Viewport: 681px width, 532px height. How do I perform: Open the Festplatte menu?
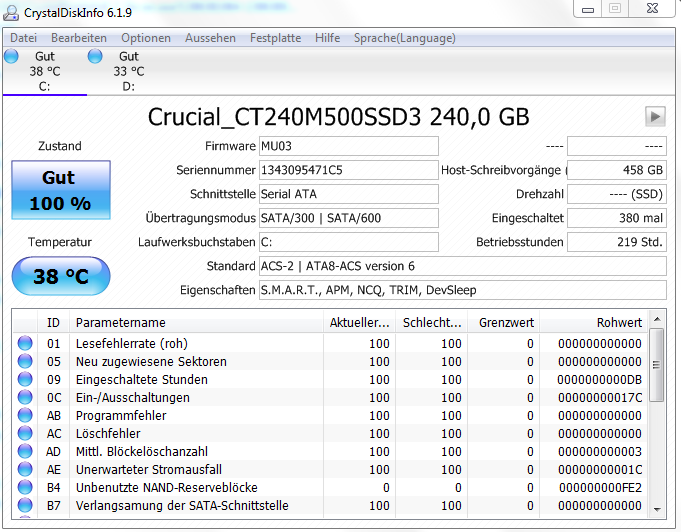coord(275,38)
